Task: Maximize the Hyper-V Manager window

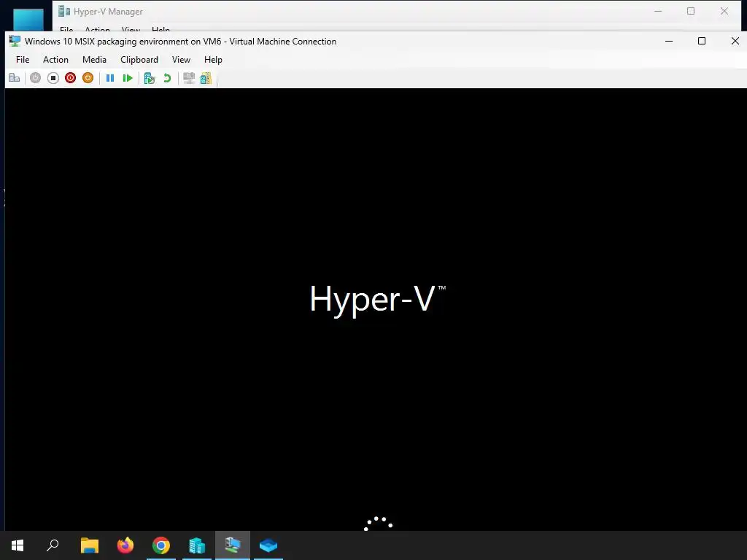Action: tap(691, 11)
